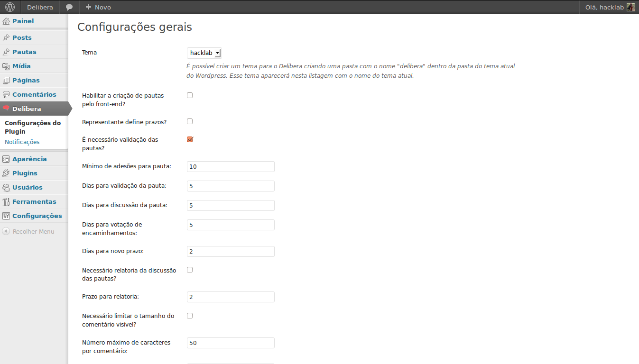Screen dimensions: 639x364
Task: Enable front-end creation of pautas checkbox
Action: 190,95
